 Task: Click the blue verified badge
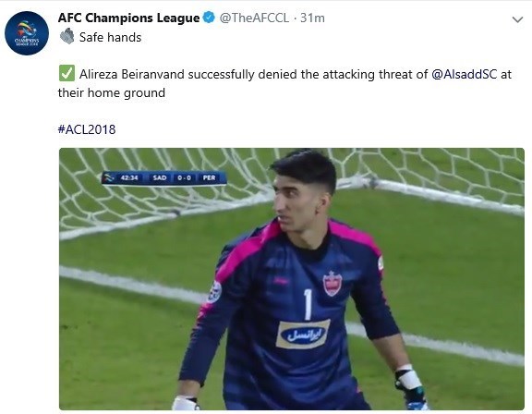(x=209, y=18)
